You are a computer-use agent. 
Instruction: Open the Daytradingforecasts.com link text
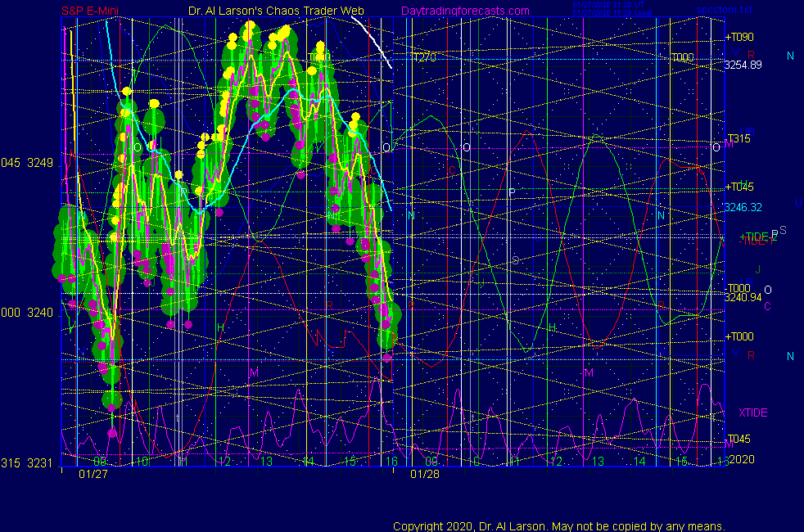click(x=465, y=11)
